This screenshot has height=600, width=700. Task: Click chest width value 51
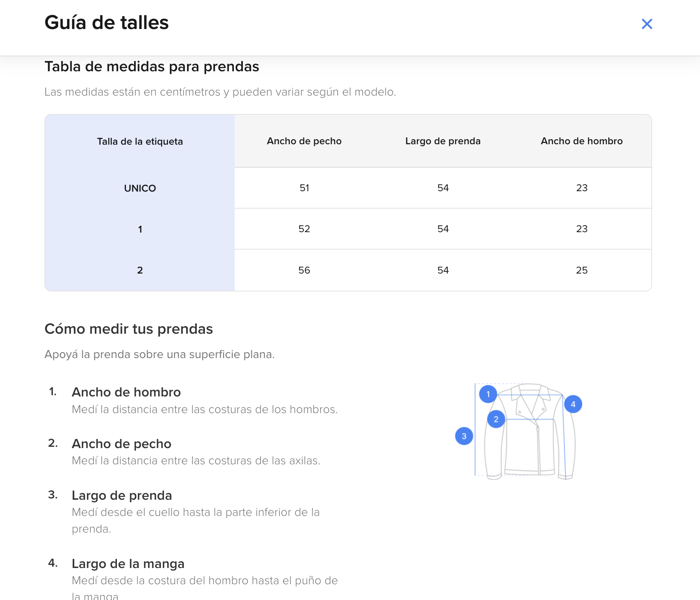[x=304, y=188]
